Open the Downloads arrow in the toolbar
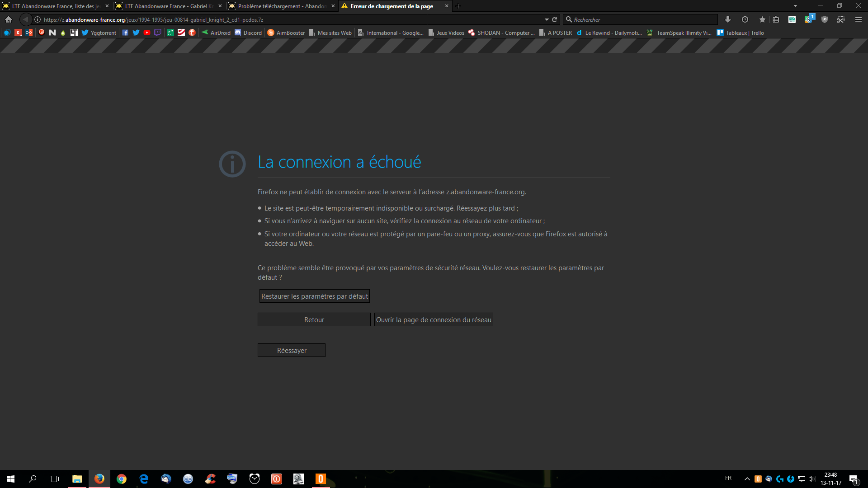Screen dimensions: 868x488 [x=727, y=19]
